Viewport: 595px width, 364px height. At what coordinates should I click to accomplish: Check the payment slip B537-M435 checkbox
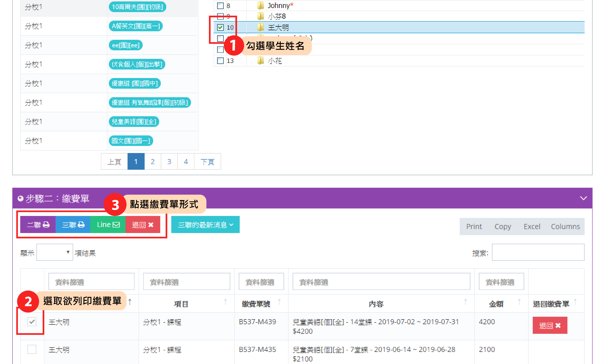(32, 349)
